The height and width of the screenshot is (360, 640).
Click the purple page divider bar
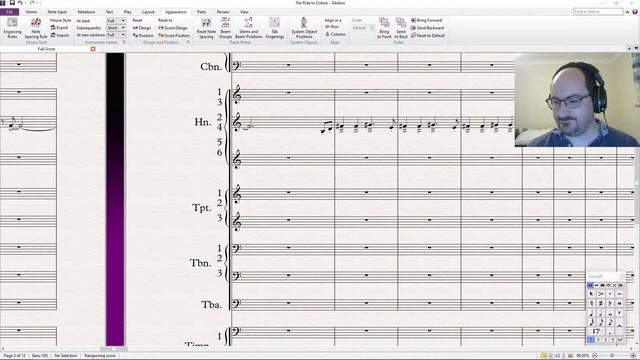pyautogui.click(x=115, y=199)
